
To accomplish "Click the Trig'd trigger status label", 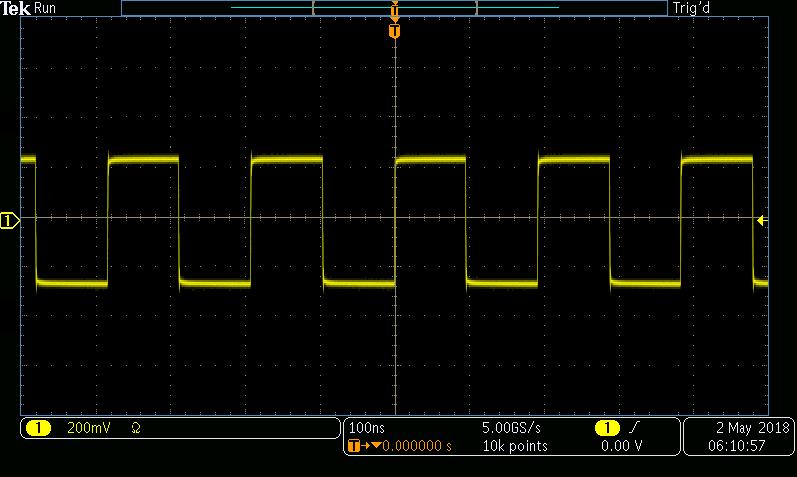I will (692, 8).
